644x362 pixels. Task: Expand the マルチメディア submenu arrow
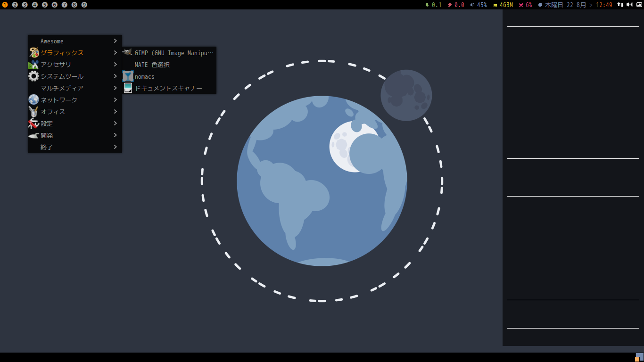point(115,88)
